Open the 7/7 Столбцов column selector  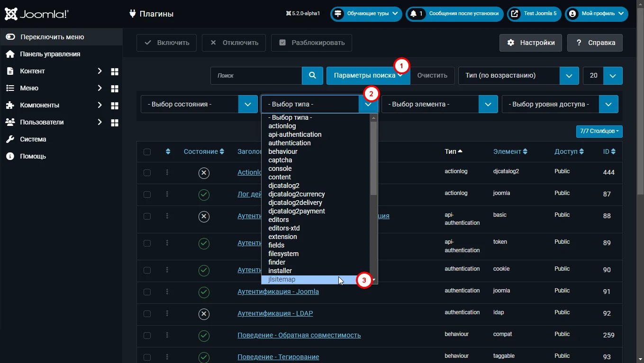tap(599, 131)
